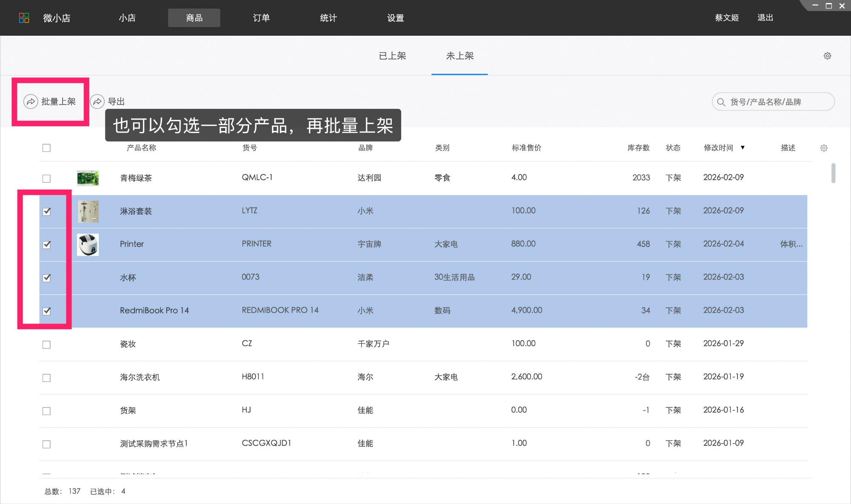The width and height of the screenshot is (851, 504).
Task: Open column settings gear in table header
Action: 824,148
